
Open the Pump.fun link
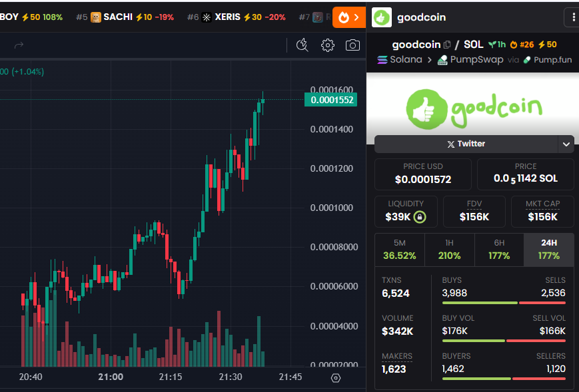click(x=548, y=60)
